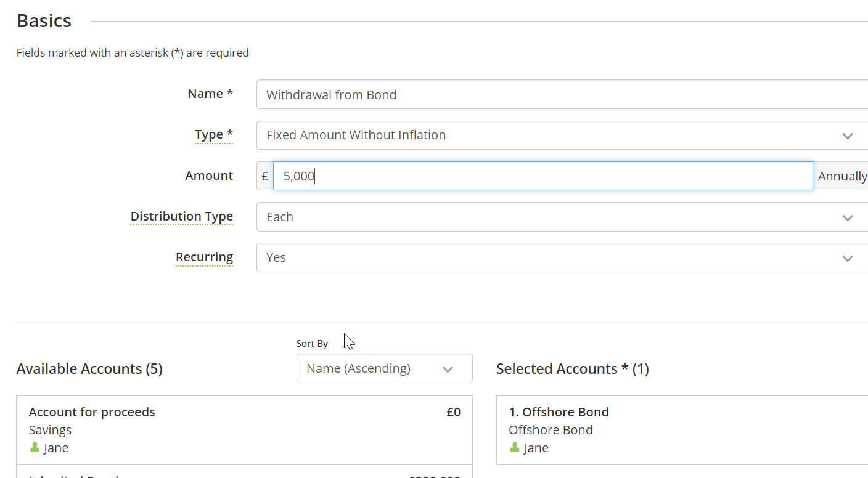Click the Distribution Type label

click(x=182, y=216)
